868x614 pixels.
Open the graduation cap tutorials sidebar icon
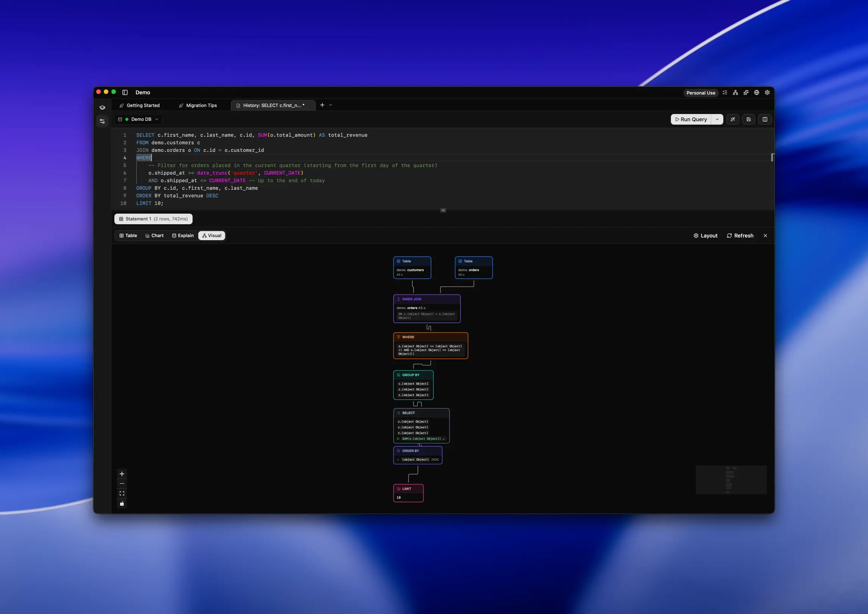click(102, 108)
